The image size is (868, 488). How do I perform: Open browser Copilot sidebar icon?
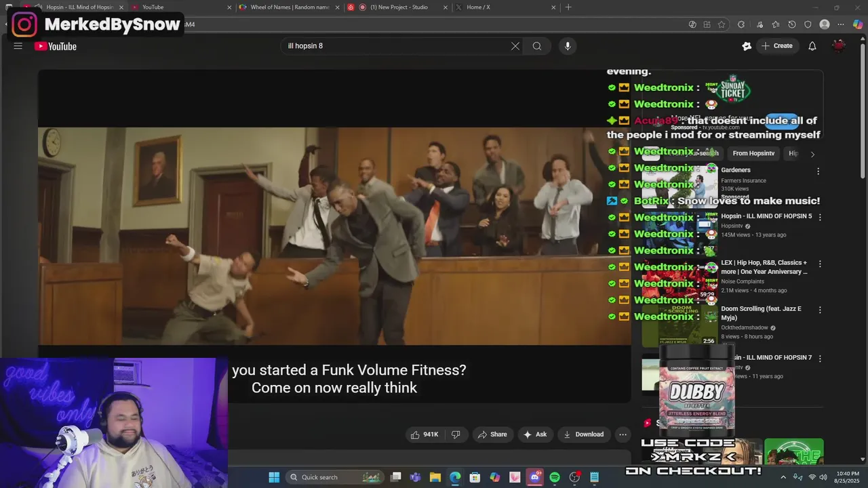click(858, 24)
